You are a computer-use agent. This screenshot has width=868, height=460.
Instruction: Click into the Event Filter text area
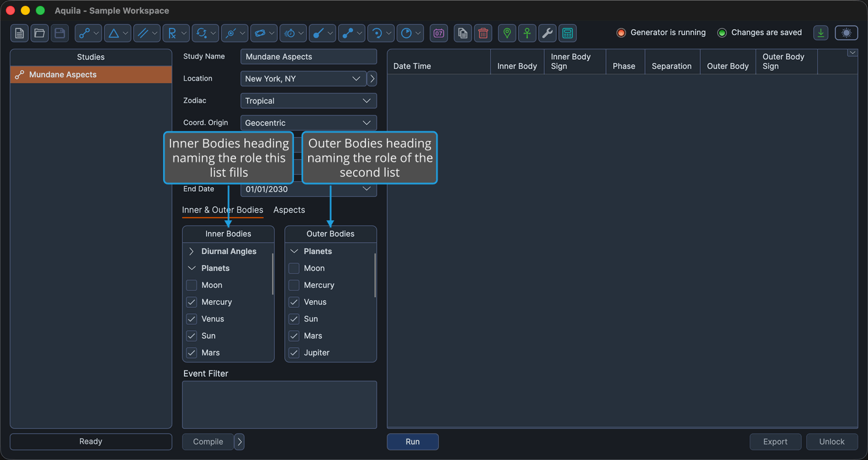coord(280,405)
